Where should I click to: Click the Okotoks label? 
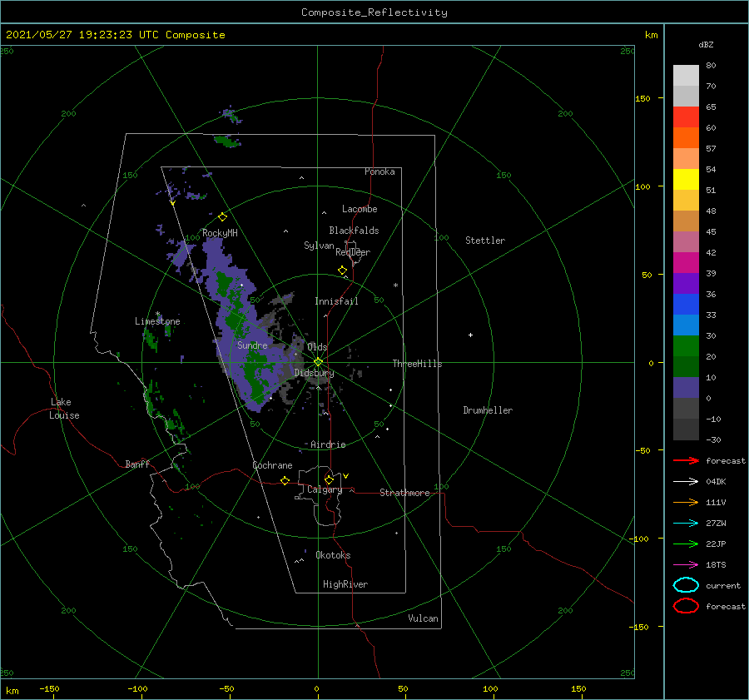point(333,555)
